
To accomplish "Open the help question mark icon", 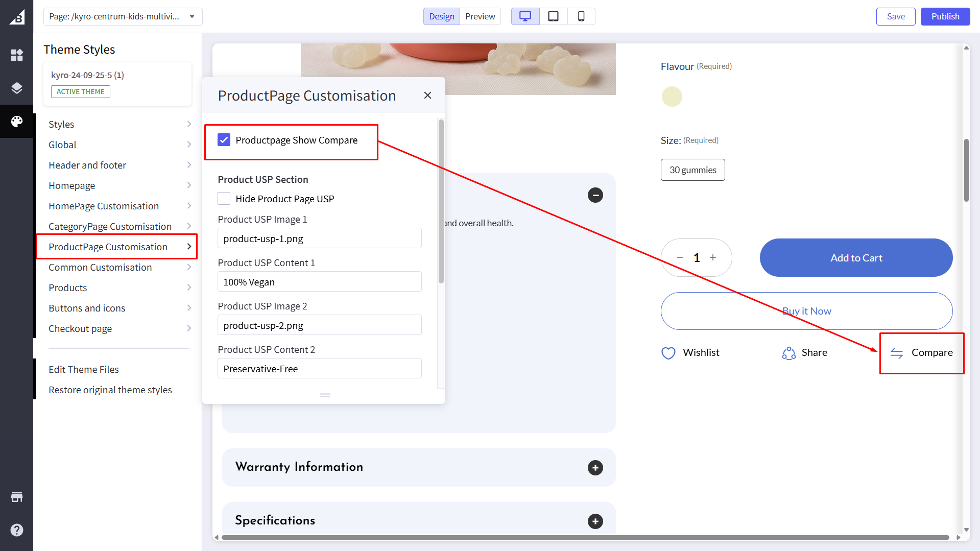I will [17, 530].
